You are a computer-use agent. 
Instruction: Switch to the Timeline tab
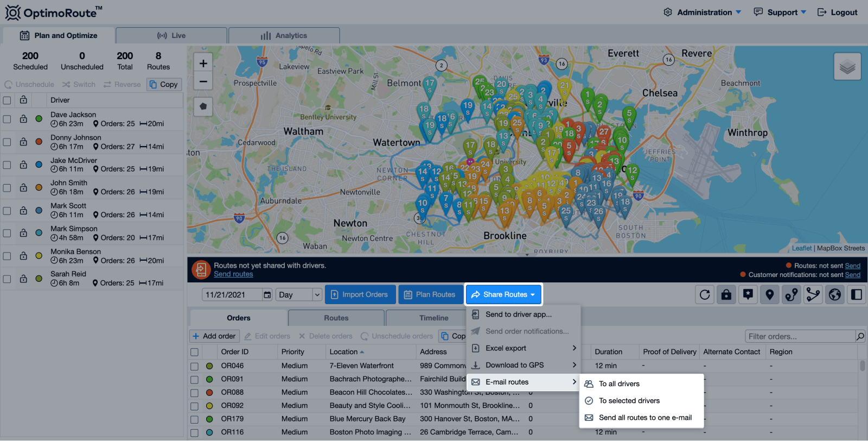click(433, 318)
